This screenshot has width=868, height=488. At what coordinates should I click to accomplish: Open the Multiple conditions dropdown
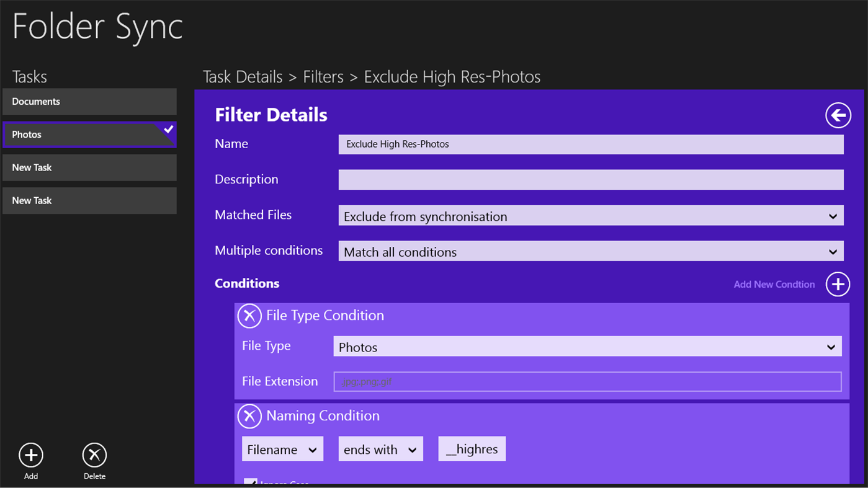pos(591,251)
